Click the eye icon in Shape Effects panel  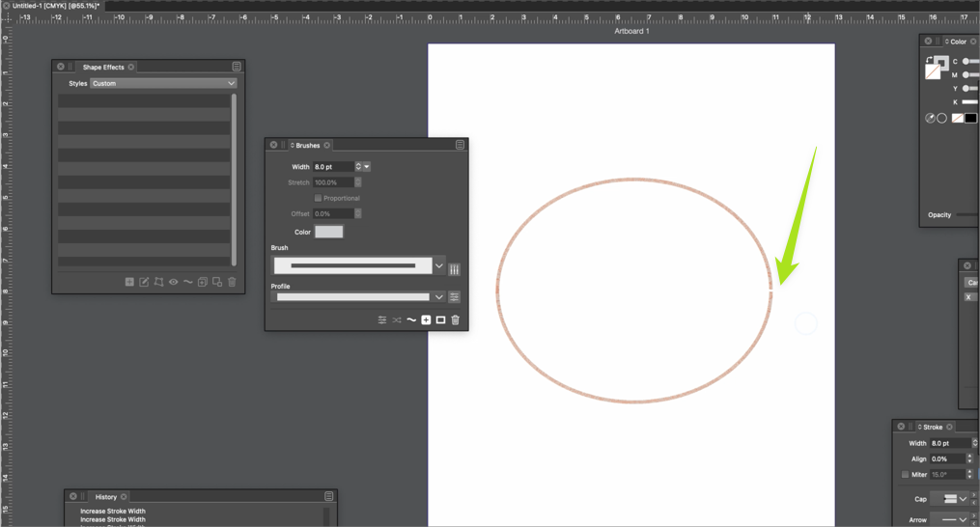(174, 283)
